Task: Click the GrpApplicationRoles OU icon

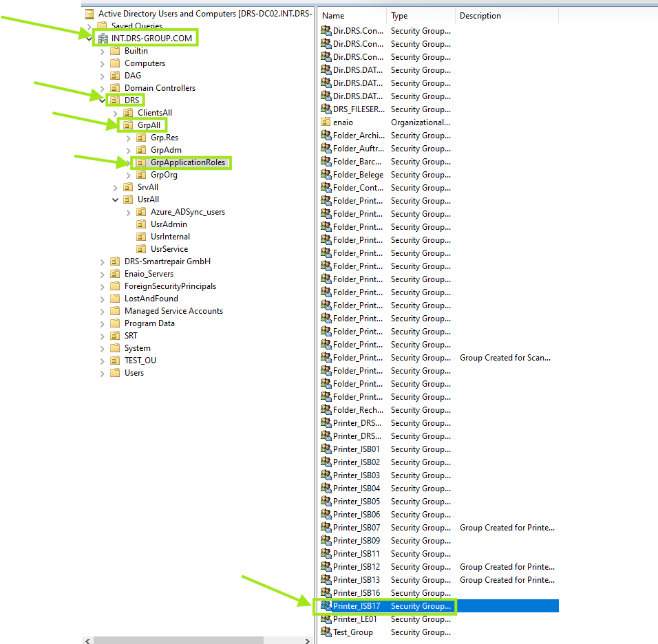Action: coord(141,162)
